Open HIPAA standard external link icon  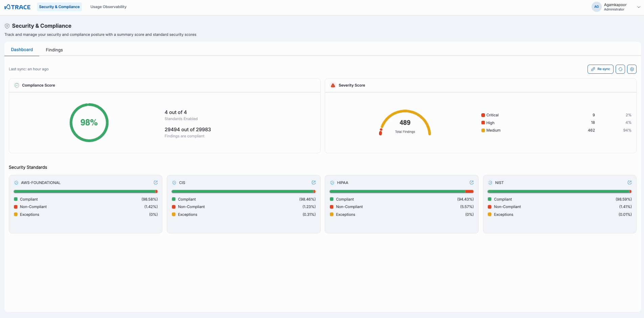coord(471,183)
